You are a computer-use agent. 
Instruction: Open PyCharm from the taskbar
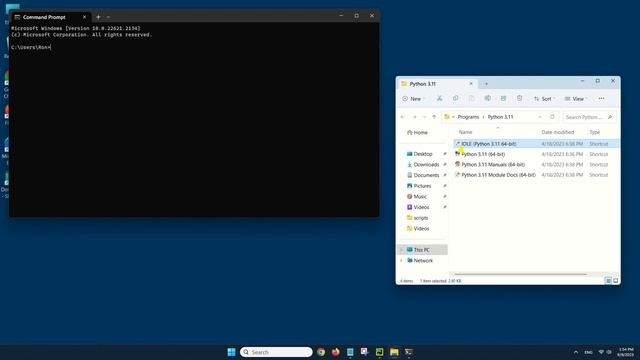[x=379, y=352]
